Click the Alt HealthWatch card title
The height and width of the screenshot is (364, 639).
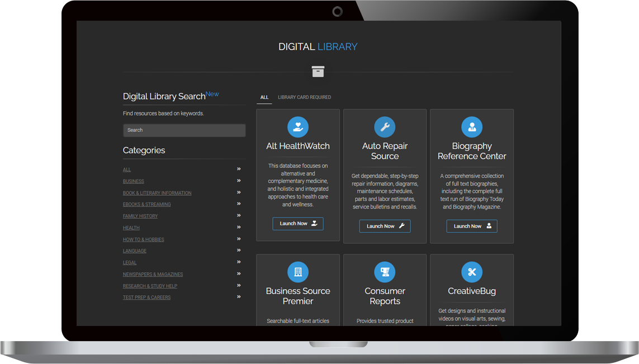(x=298, y=146)
